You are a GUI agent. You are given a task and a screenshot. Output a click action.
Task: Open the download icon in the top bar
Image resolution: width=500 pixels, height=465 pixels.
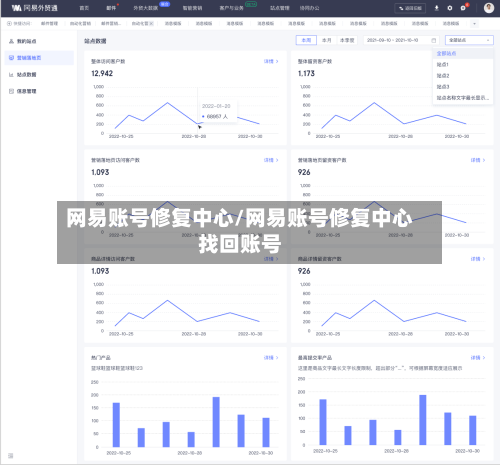(x=437, y=8)
